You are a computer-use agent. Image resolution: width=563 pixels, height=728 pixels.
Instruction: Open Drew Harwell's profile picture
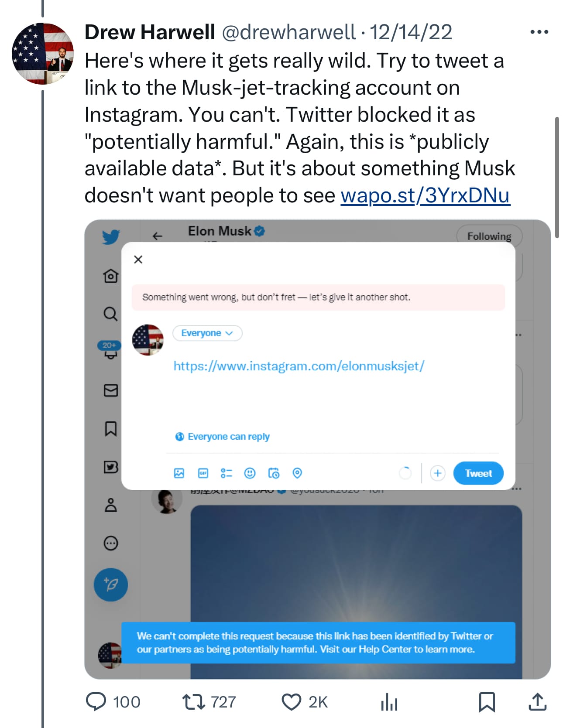tap(43, 53)
